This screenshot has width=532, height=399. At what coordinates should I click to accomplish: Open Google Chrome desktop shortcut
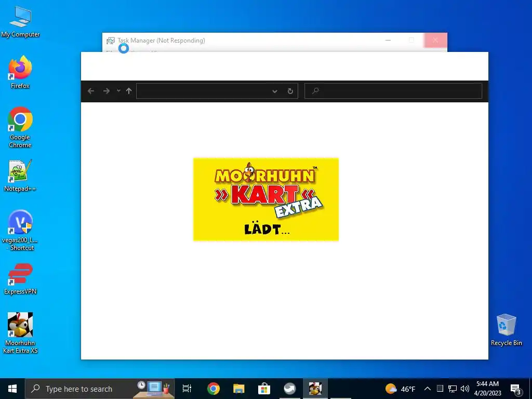[20, 127]
